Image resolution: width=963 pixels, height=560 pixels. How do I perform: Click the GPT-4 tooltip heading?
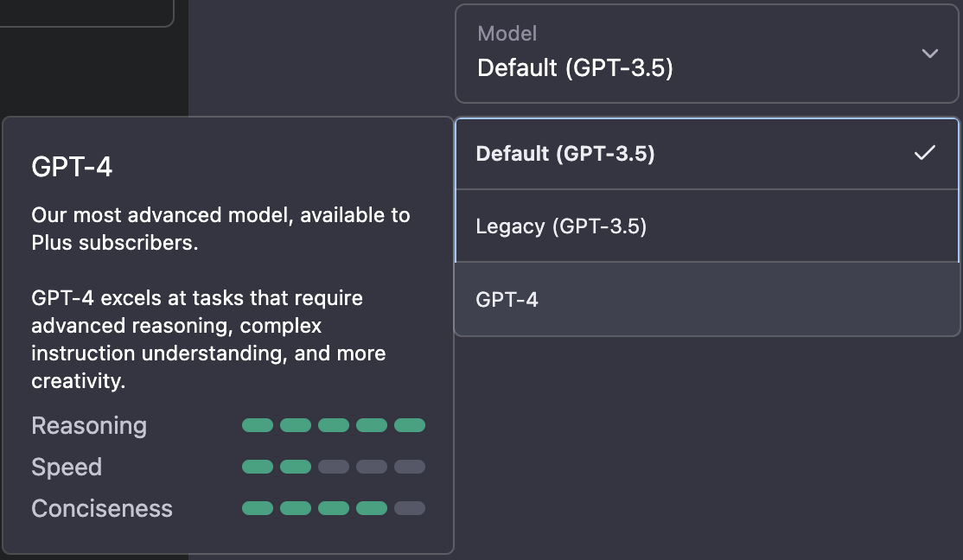(72, 167)
